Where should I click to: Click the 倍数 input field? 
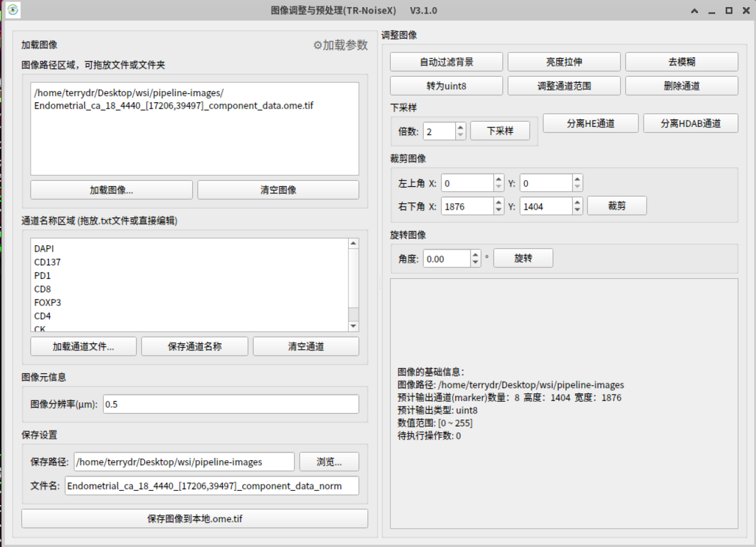pyautogui.click(x=439, y=131)
